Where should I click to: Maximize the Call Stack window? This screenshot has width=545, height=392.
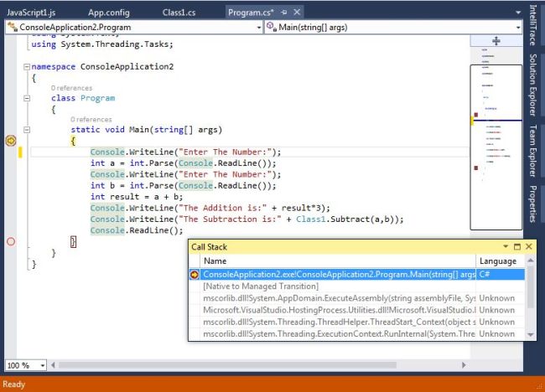click(517, 246)
